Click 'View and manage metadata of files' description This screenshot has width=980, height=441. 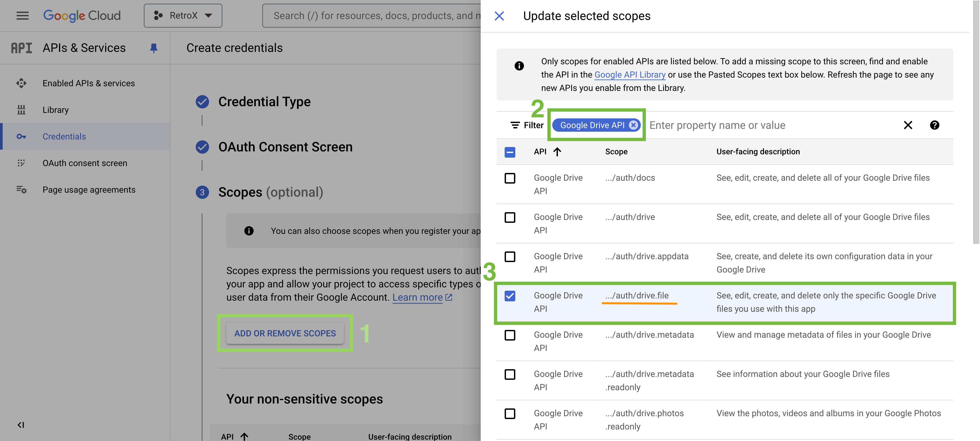tap(824, 335)
